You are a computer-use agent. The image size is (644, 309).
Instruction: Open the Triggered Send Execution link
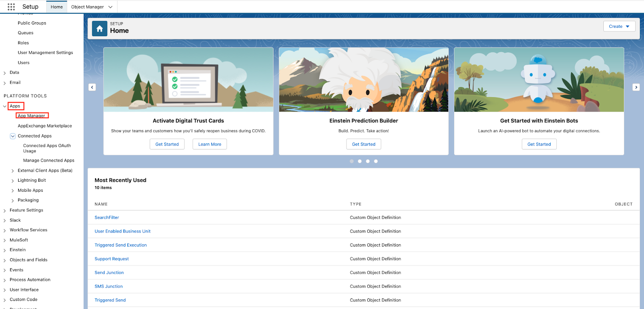tap(121, 245)
